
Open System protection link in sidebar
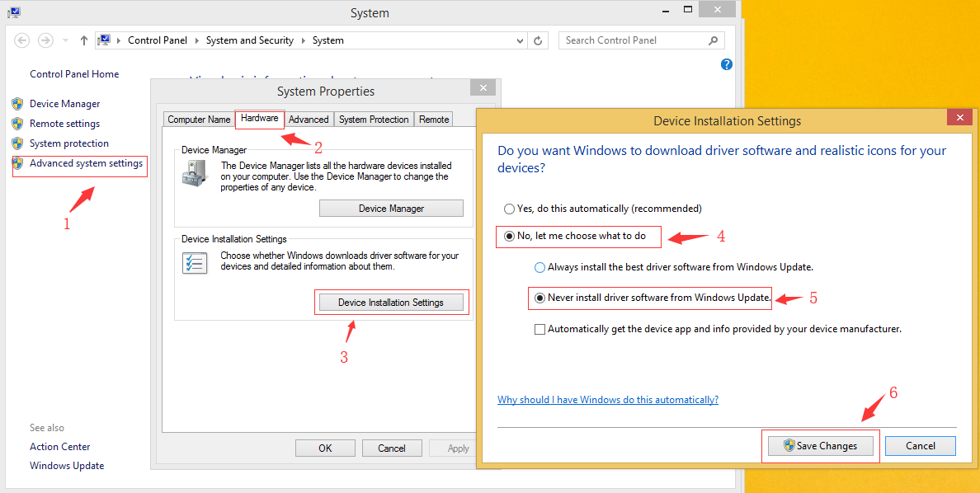[69, 143]
